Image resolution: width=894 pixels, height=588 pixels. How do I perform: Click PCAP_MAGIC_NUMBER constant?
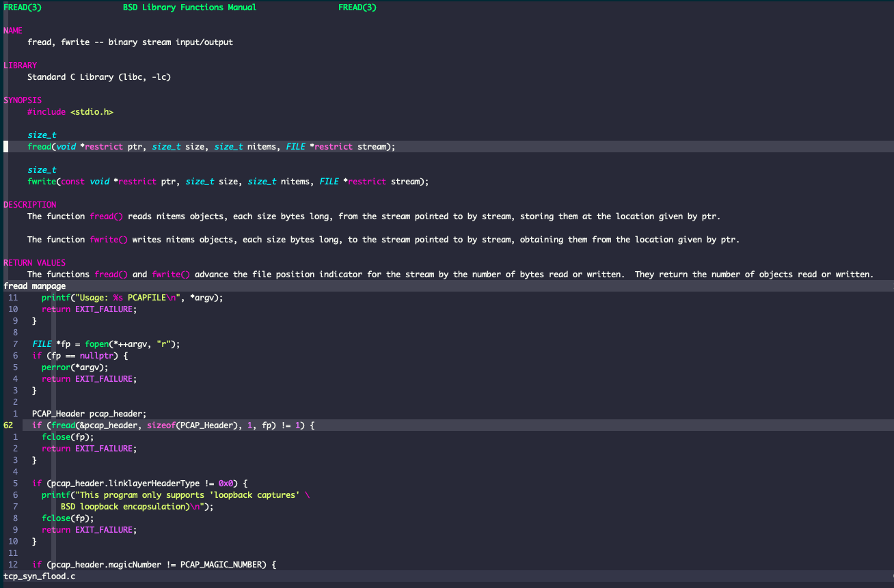(x=221, y=565)
